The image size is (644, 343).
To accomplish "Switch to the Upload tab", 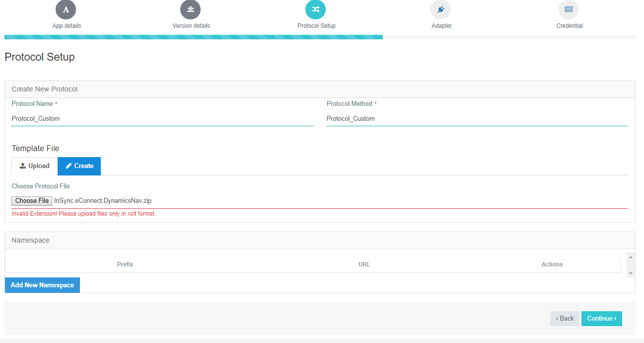I will (x=34, y=166).
